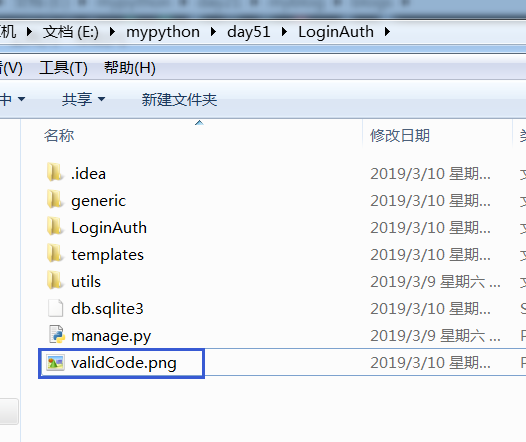Viewport: 526px width, 442px height.
Task: Expand the arrow after day51 in the address bar
Action: pyautogui.click(x=284, y=32)
